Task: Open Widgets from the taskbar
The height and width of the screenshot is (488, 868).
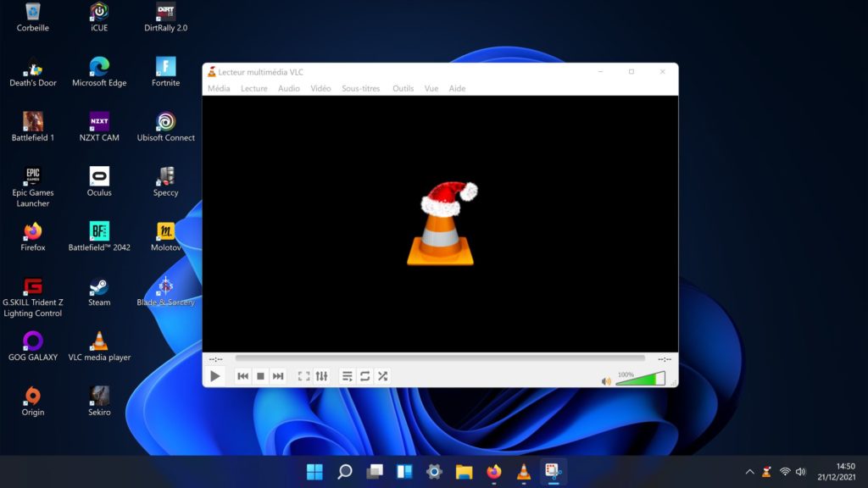Action: [404, 471]
